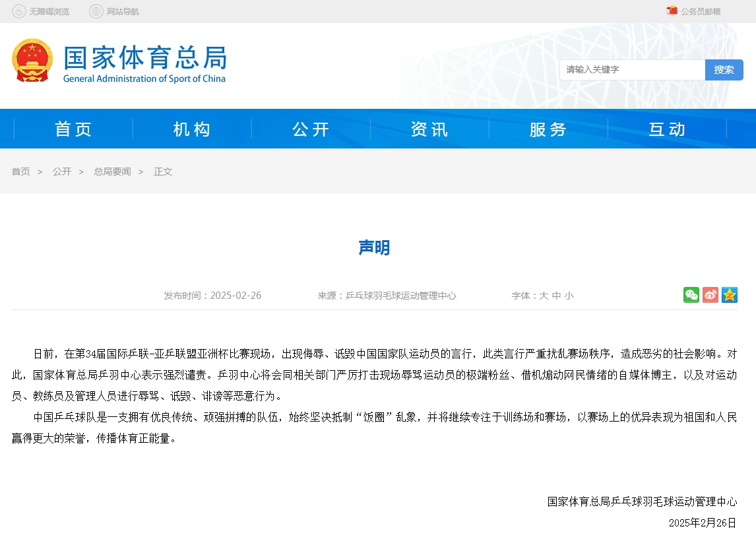Return home via 首页 breadcrumb
The width and height of the screenshot is (756, 543).
click(20, 172)
